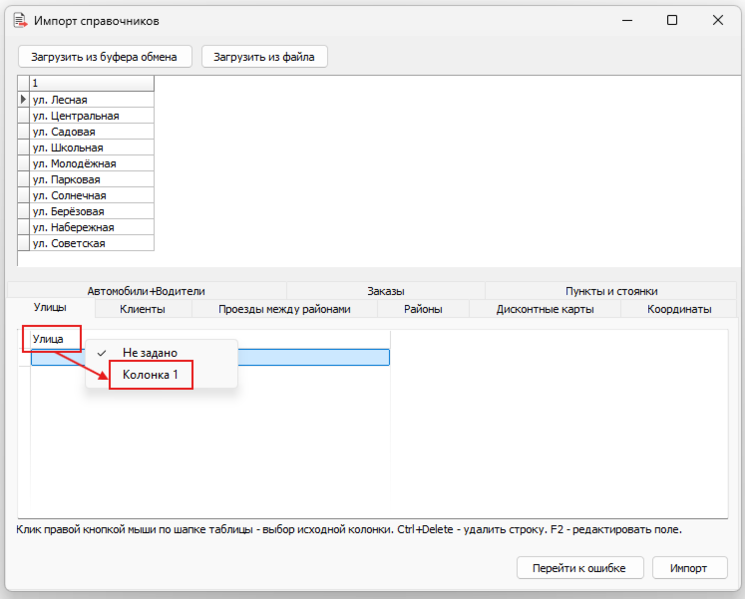Viewport: 745px width, 599px height.
Task: Click the Import window title icon
Action: click(x=19, y=20)
